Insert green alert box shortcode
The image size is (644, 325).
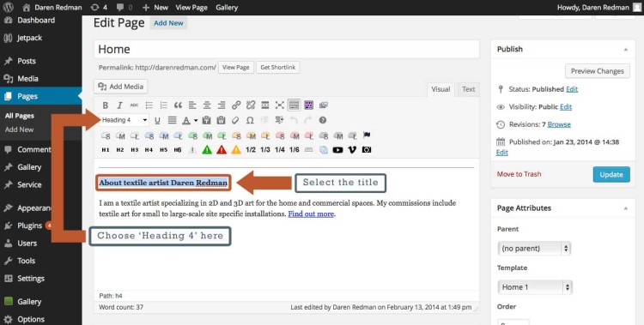207,150
